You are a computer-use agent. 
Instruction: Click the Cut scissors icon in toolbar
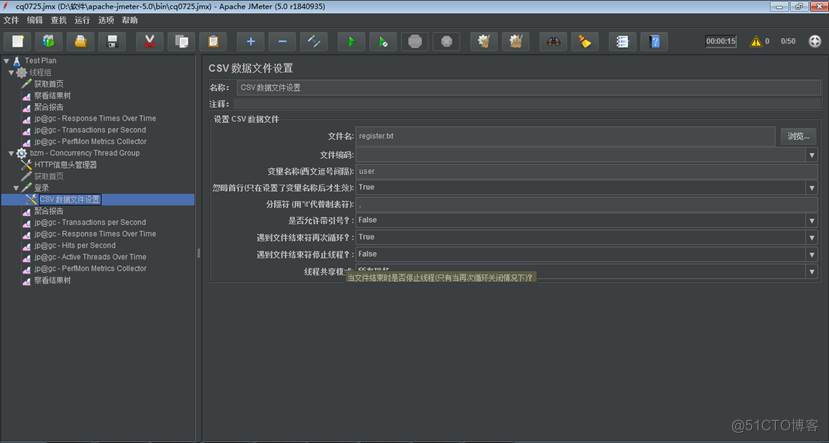click(x=149, y=41)
